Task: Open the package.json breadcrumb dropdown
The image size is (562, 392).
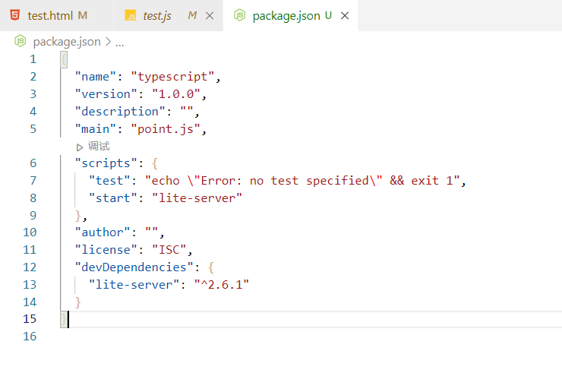Action: coord(67,42)
